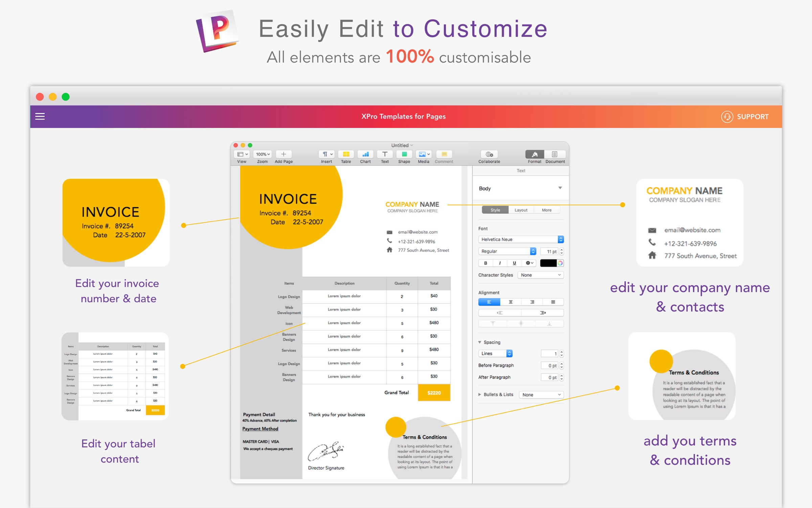
Task: Toggle Italic text formatting
Action: click(500, 263)
